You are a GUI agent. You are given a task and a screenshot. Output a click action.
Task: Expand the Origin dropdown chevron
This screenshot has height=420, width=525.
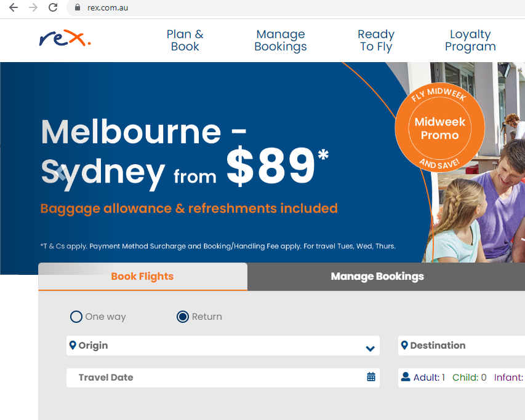(370, 349)
